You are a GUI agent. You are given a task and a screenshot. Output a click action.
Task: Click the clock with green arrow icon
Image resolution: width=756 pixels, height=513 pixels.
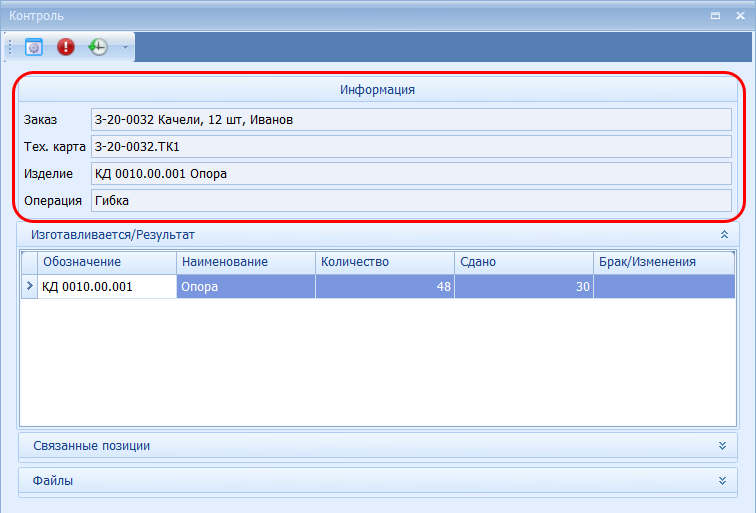(x=98, y=47)
